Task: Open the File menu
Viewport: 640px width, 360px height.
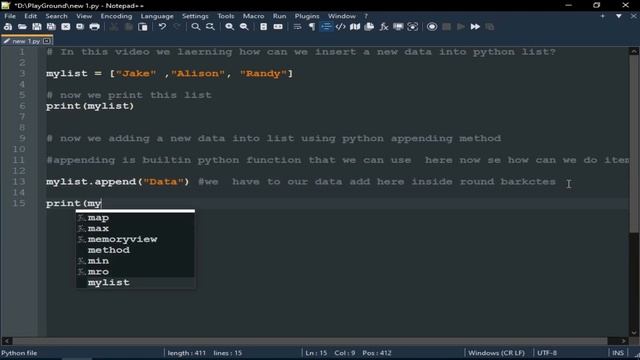Action: tap(10, 16)
